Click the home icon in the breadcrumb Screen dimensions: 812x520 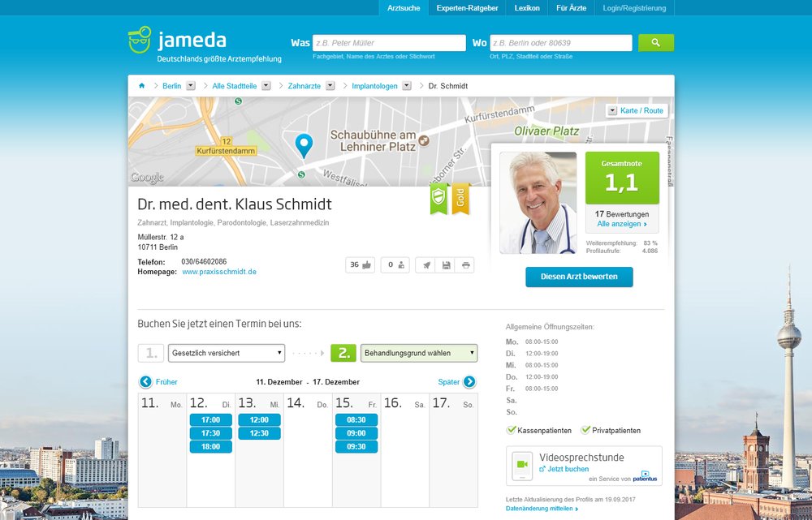(141, 85)
